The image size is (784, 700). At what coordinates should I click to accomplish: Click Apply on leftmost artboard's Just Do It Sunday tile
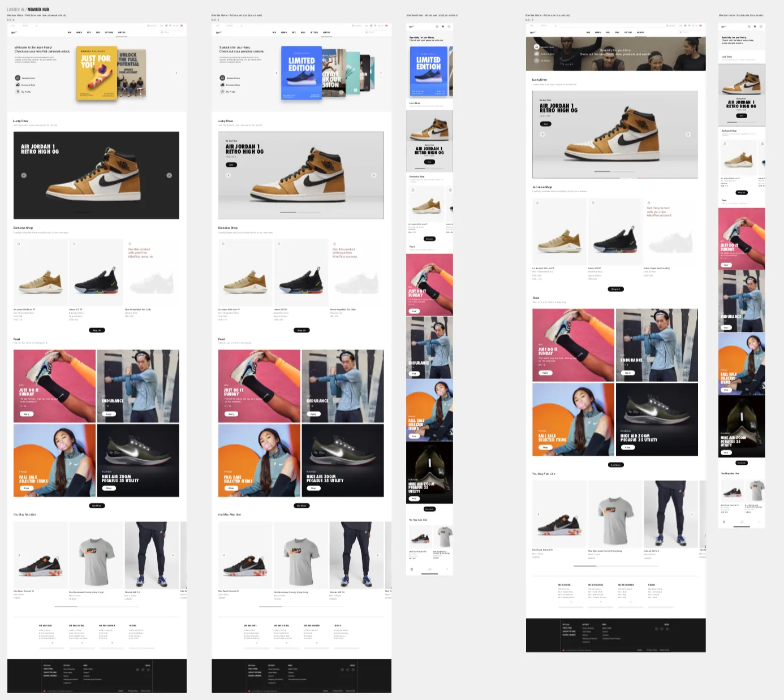(x=26, y=414)
